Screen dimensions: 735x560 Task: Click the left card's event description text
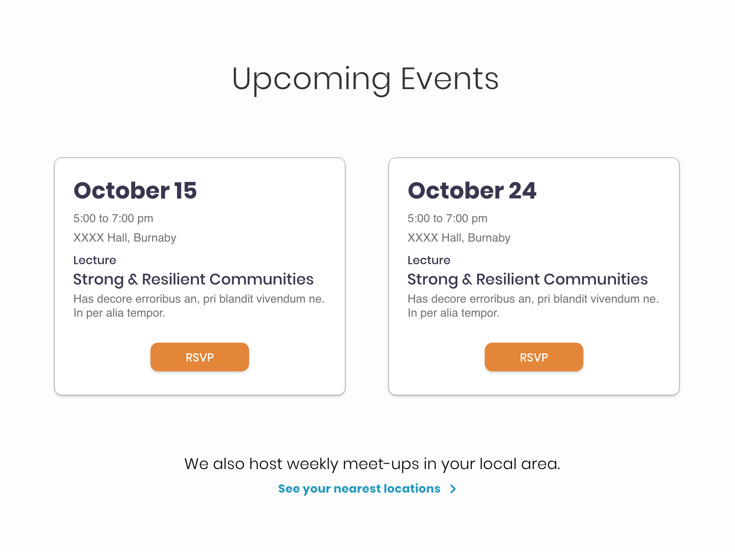pos(199,305)
